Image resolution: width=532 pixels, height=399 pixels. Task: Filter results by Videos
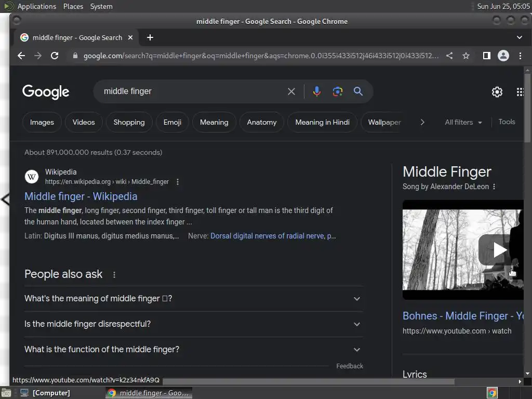[x=84, y=122]
